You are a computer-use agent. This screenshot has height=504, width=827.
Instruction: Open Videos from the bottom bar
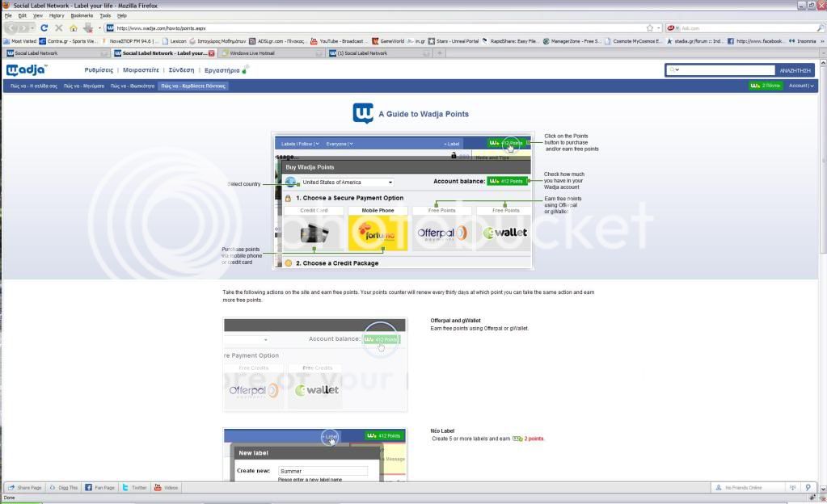[167, 488]
